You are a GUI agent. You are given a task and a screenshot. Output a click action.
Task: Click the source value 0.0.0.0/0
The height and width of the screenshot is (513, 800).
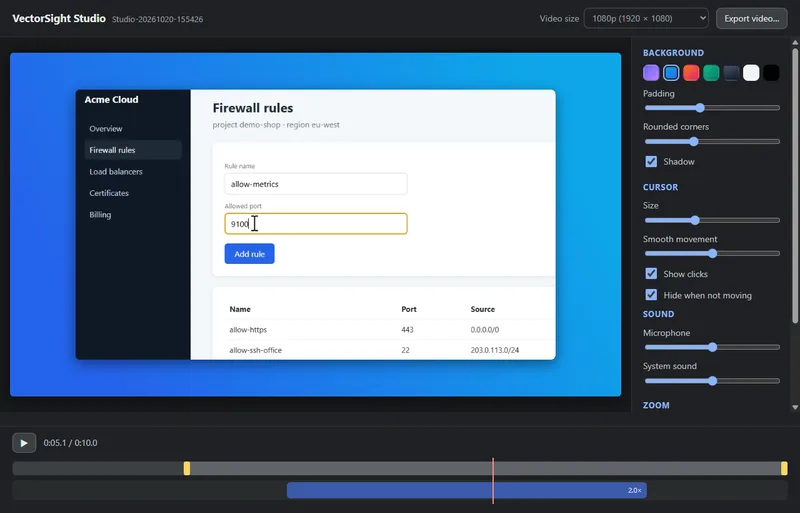[x=485, y=330]
